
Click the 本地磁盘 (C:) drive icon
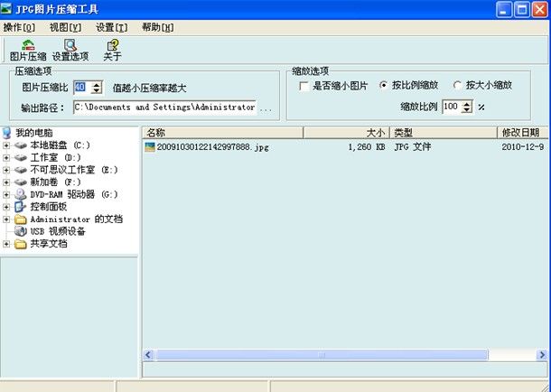(x=21, y=145)
